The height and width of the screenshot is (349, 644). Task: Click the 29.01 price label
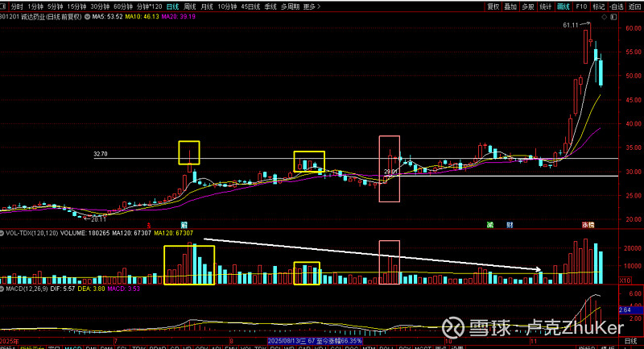pos(390,172)
